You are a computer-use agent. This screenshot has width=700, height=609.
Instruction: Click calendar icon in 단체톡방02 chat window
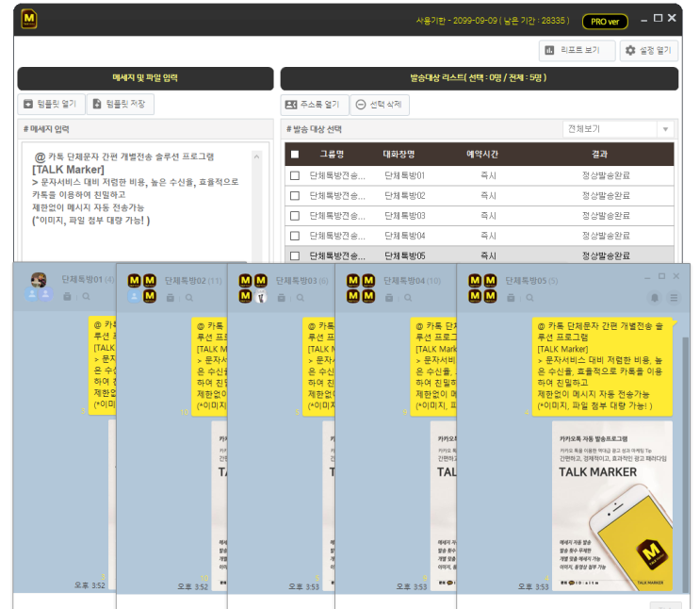click(x=171, y=298)
